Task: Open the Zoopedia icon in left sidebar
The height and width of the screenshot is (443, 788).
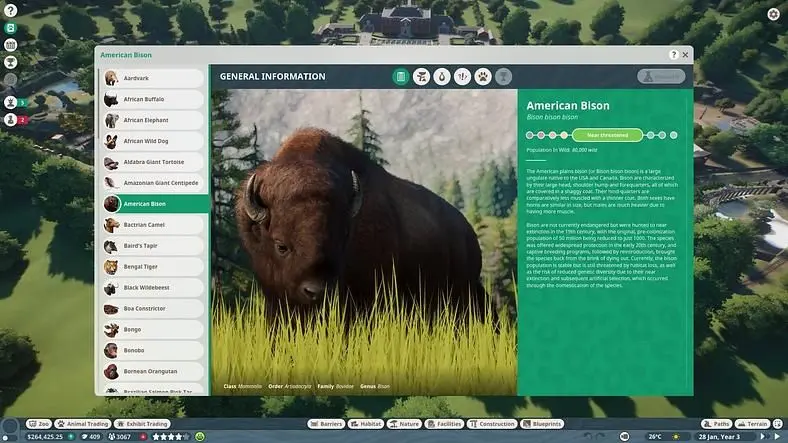Action: 11,28
